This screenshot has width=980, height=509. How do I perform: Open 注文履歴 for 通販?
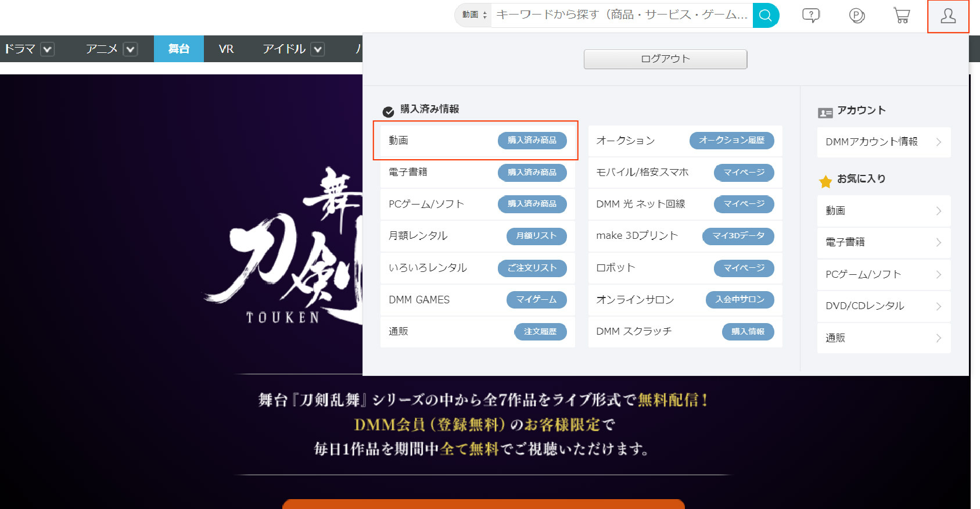(540, 332)
